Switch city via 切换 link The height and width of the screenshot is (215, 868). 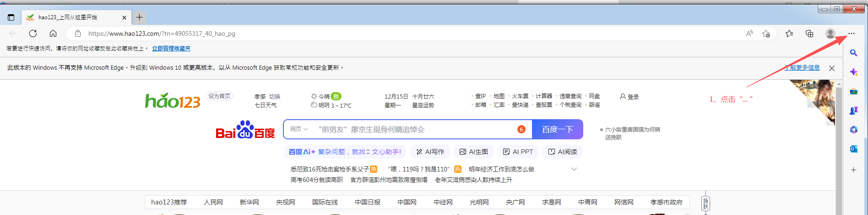[x=275, y=97]
